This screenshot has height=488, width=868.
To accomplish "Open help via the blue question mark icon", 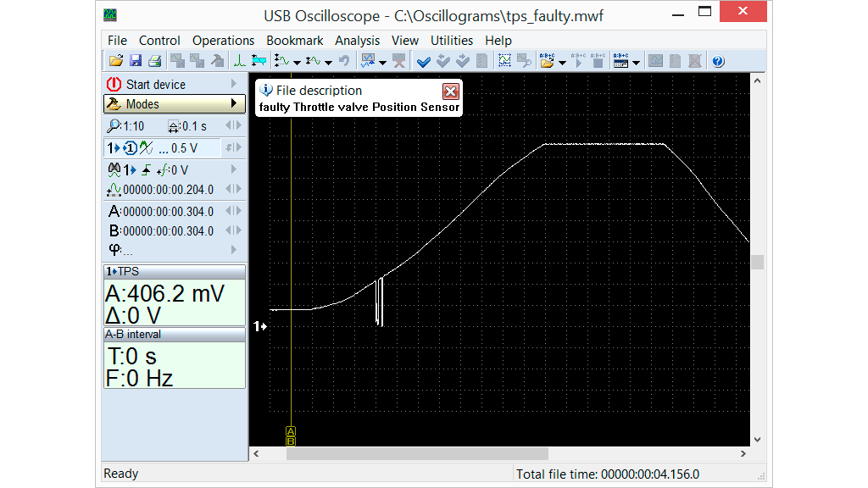I will (x=718, y=61).
